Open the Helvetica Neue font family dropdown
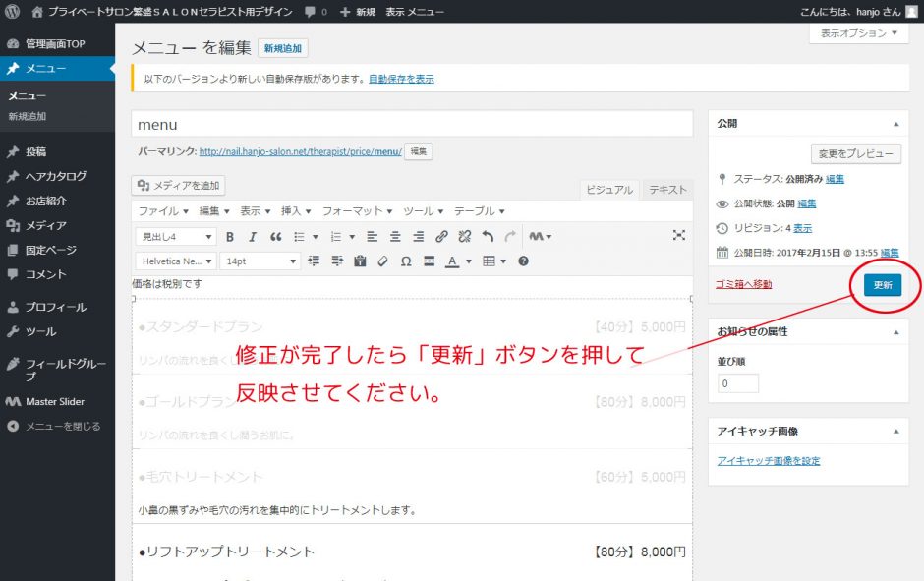Image resolution: width=924 pixels, height=581 pixels. point(177,261)
